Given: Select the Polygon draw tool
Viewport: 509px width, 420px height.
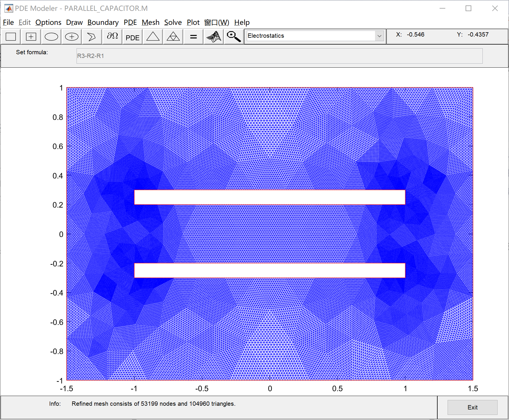Looking at the screenshot, I should click(x=92, y=37).
